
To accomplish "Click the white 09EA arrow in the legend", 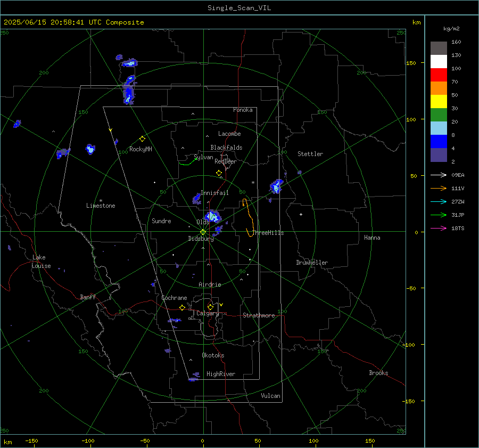I will coord(439,175).
